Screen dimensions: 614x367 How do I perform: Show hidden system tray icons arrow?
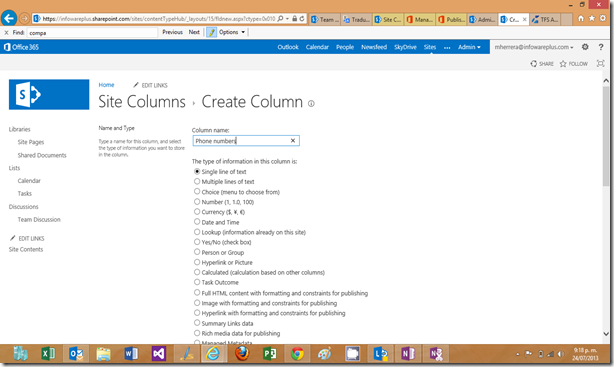(517, 354)
